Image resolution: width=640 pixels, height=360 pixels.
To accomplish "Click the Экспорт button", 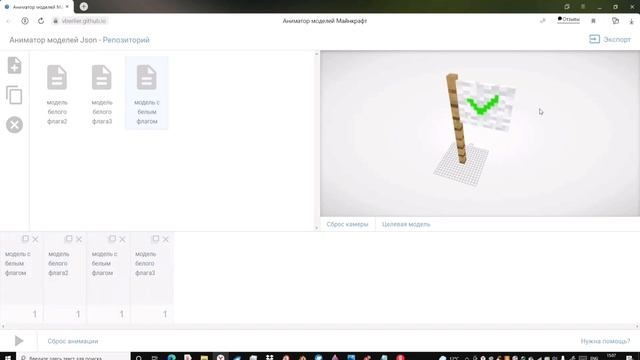I will tap(610, 39).
